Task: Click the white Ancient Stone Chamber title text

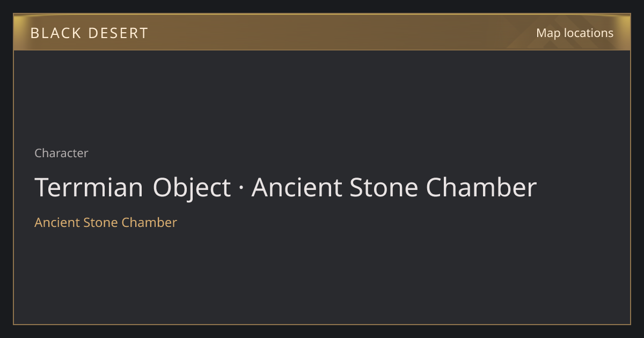Action: pos(394,188)
